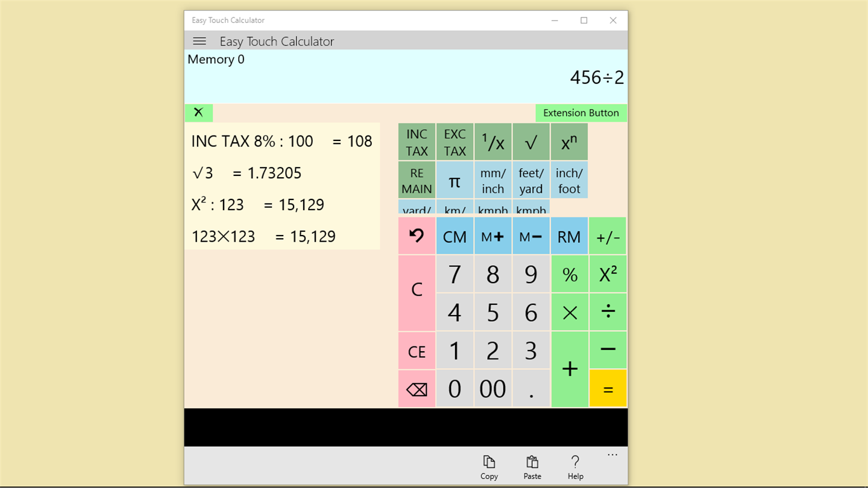
Task: Tap the C clear key
Action: 417,293
